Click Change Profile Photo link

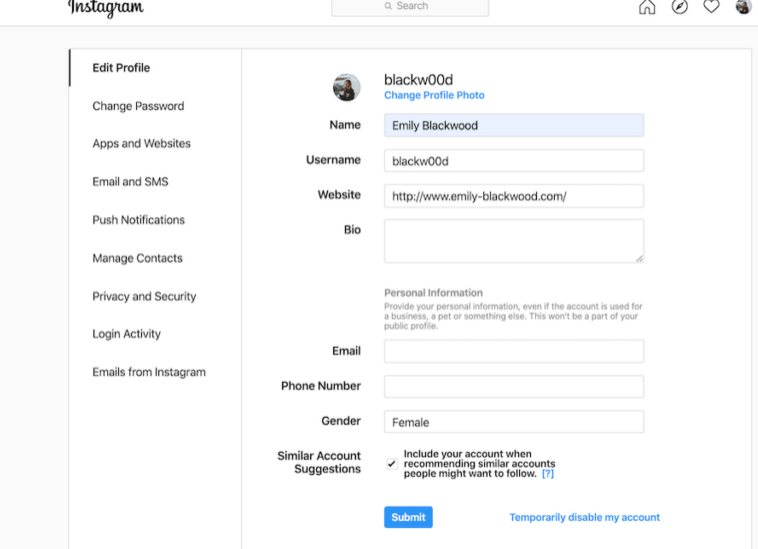click(434, 95)
